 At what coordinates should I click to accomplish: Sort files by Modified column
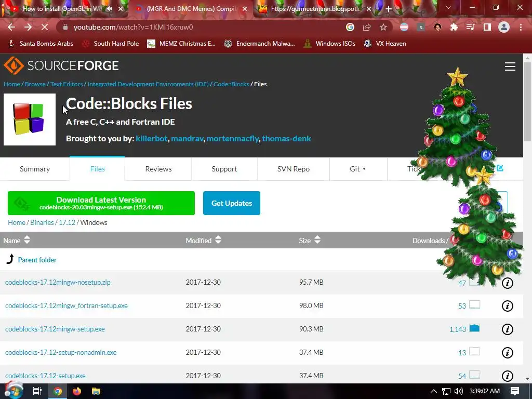coord(203,240)
